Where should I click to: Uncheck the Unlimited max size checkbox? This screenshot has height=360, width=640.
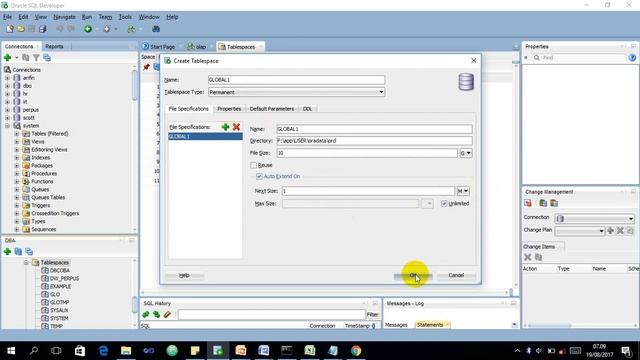[444, 203]
